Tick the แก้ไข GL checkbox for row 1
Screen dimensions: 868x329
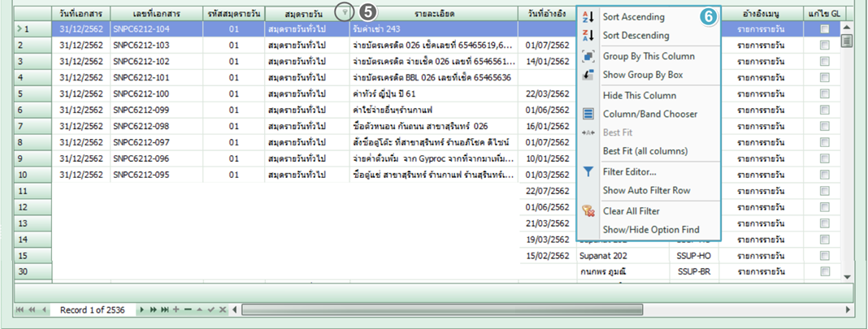coord(824,29)
